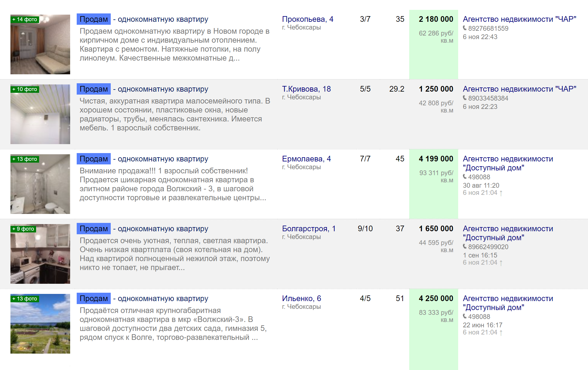Screen dimensions: 588x370
Task: Open the Ермолаева, 4 address link
Action: [x=306, y=159]
